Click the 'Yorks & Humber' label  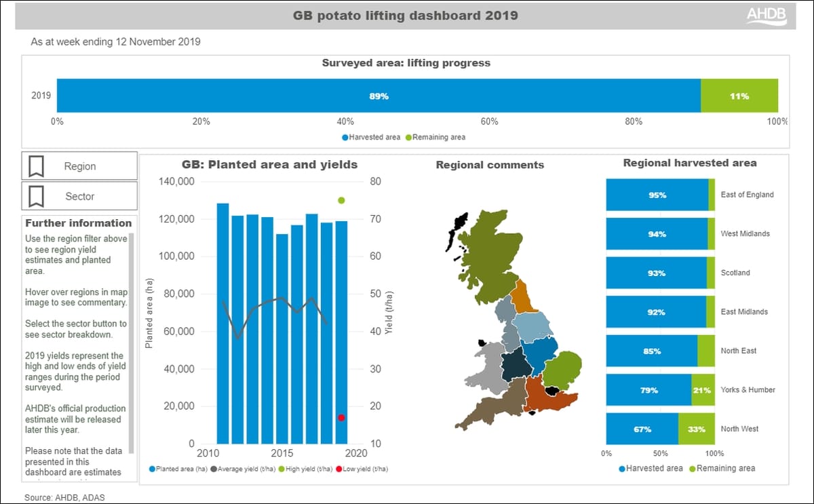(748, 390)
